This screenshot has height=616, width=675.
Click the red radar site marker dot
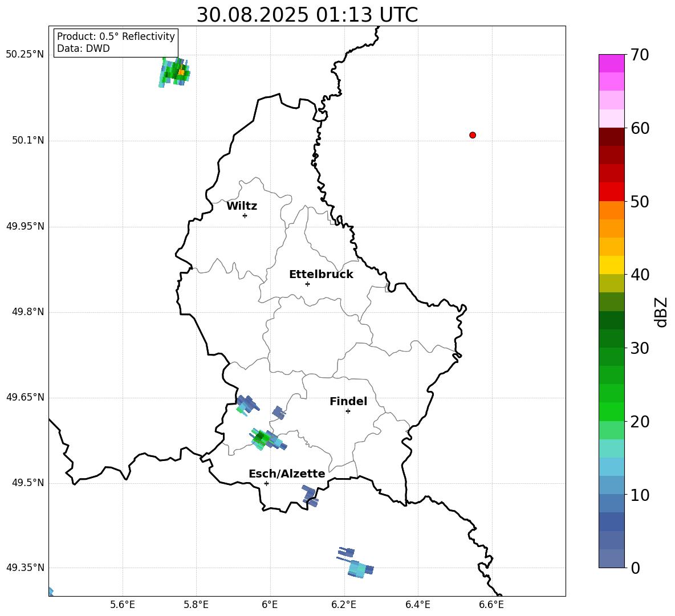coord(472,135)
